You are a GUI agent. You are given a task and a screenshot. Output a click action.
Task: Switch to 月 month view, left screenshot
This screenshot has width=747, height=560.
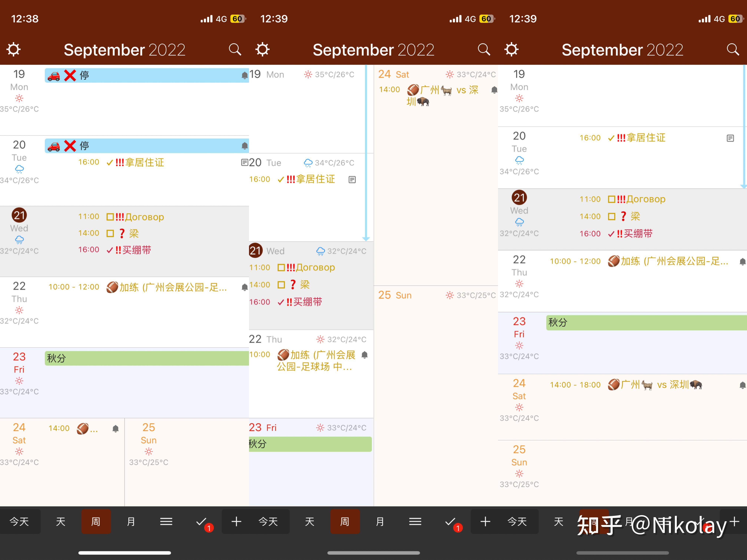tap(131, 521)
